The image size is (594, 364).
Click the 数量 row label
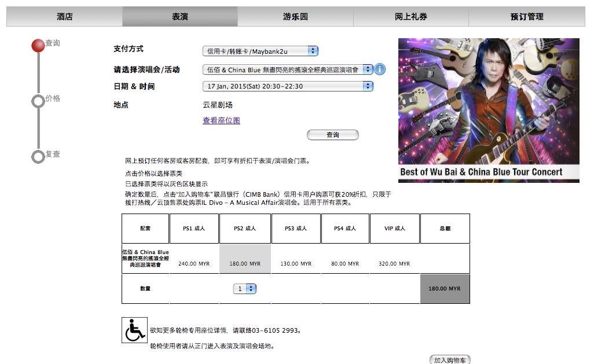tap(145, 289)
